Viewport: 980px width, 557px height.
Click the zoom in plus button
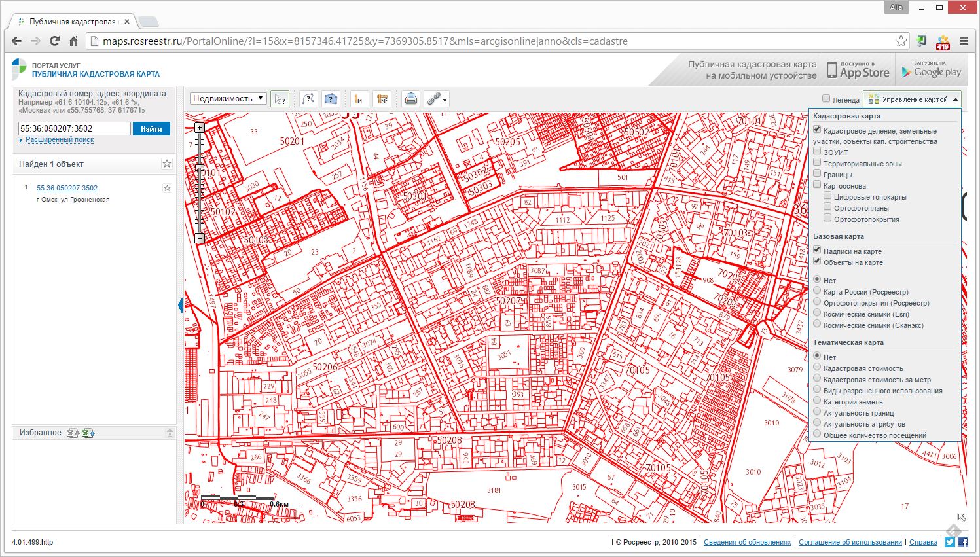[x=200, y=128]
